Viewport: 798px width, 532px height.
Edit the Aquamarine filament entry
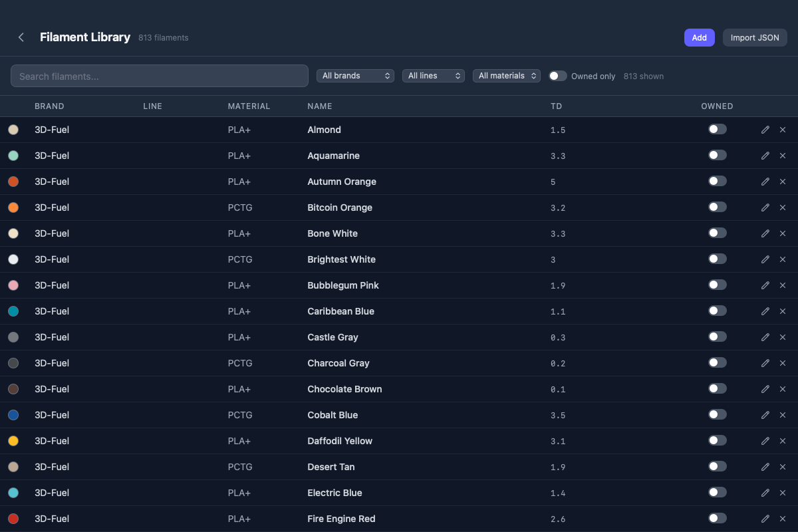pos(765,156)
